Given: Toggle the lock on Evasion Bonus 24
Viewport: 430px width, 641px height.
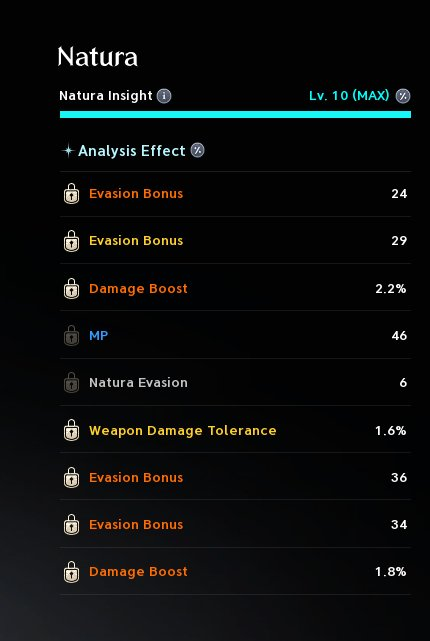Looking at the screenshot, I should (72, 193).
